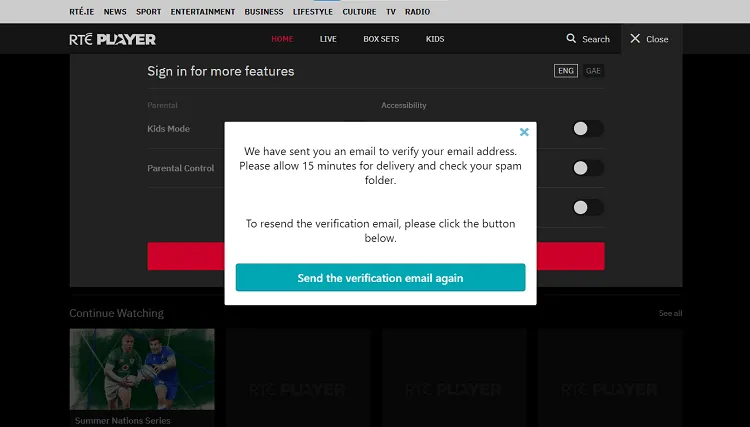
Task: Click the RTÉ Player logo
Action: point(112,39)
